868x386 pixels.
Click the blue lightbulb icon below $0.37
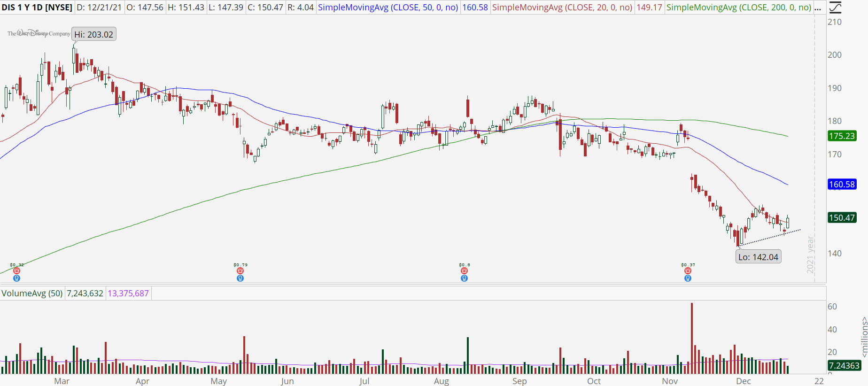point(688,278)
